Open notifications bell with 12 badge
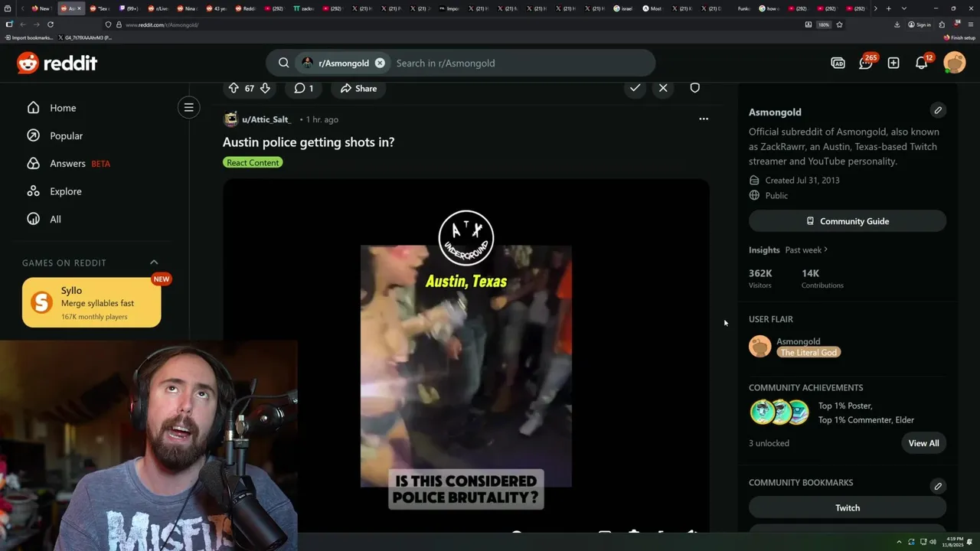The width and height of the screenshot is (980, 551). (922, 63)
